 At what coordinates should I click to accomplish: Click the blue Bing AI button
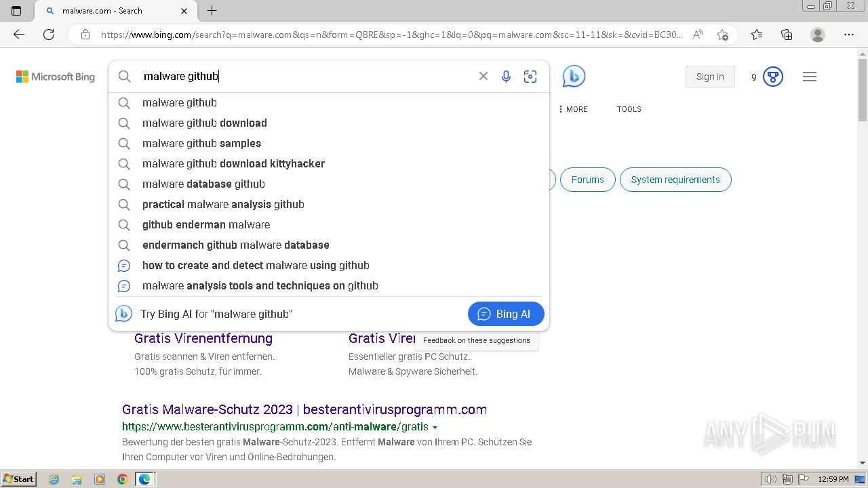(x=506, y=314)
